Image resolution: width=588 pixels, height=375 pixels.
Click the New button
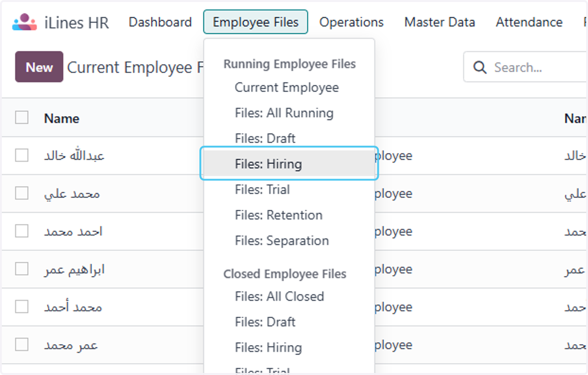click(39, 67)
